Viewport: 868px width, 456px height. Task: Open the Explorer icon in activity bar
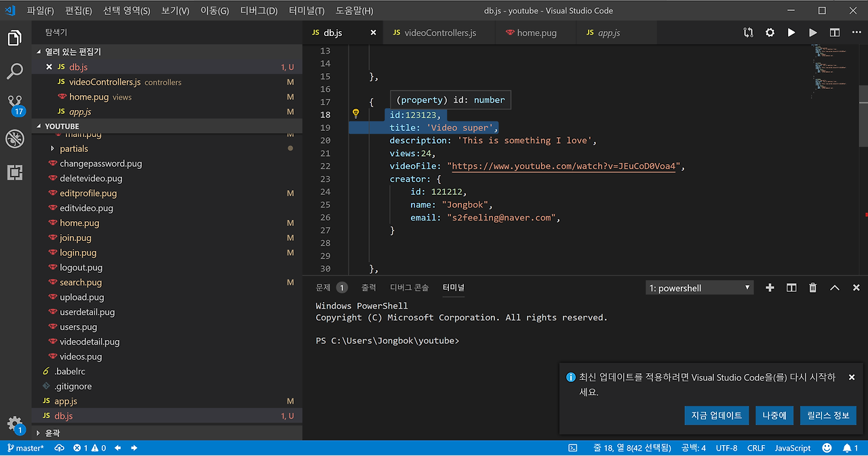pos(15,38)
